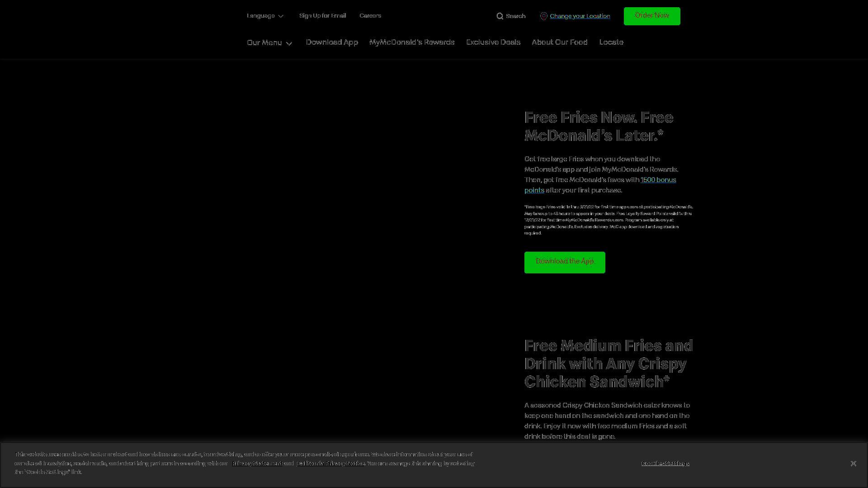This screenshot has width=868, height=488.
Task: Expand the Our Menu chevron
Action: (289, 43)
